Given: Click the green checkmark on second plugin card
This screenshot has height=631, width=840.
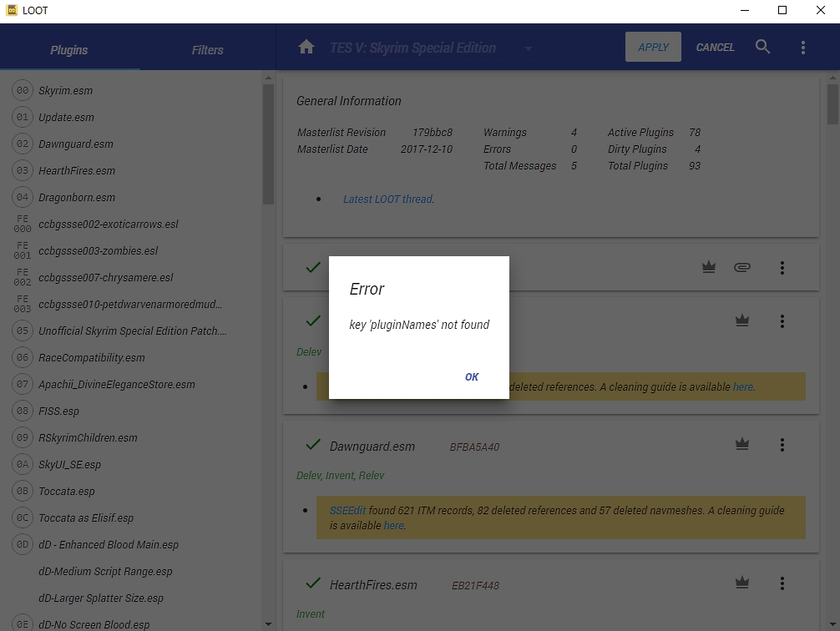Looking at the screenshot, I should tap(313, 321).
